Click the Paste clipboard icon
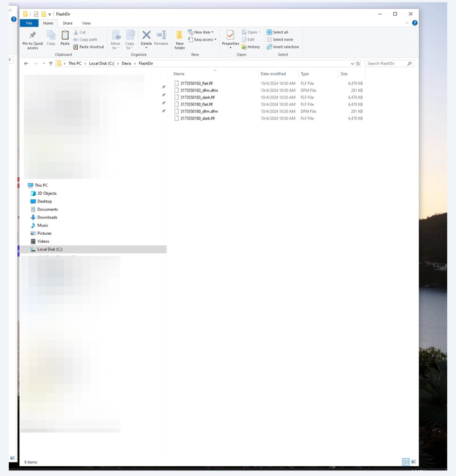The image size is (456, 476). click(x=65, y=36)
